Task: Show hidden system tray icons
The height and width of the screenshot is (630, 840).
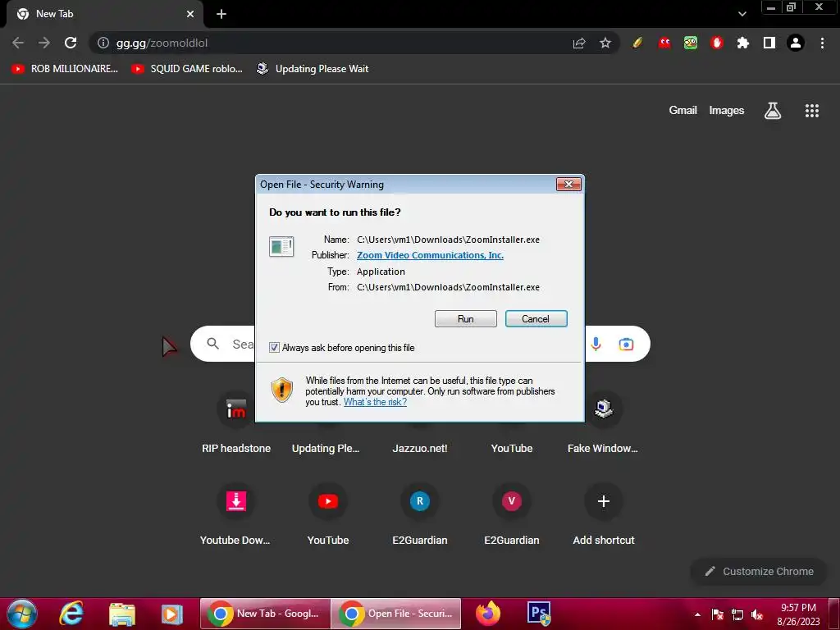Action: pos(697,614)
